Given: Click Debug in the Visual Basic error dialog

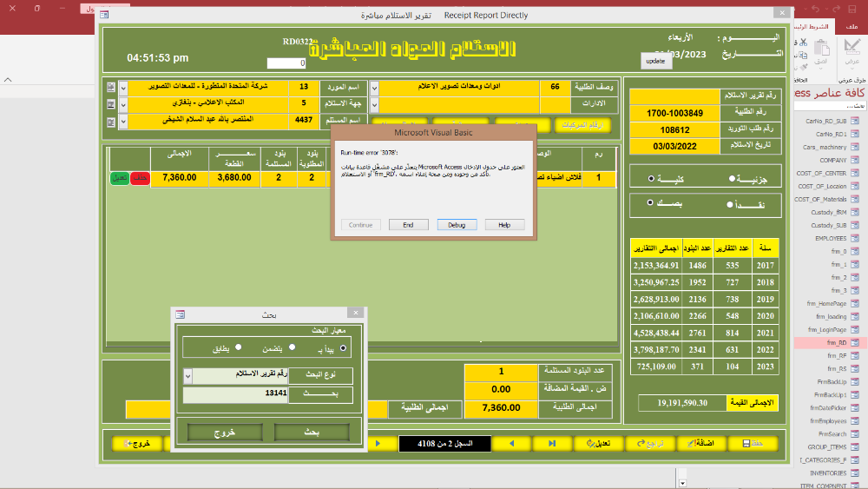Looking at the screenshot, I should [x=457, y=225].
